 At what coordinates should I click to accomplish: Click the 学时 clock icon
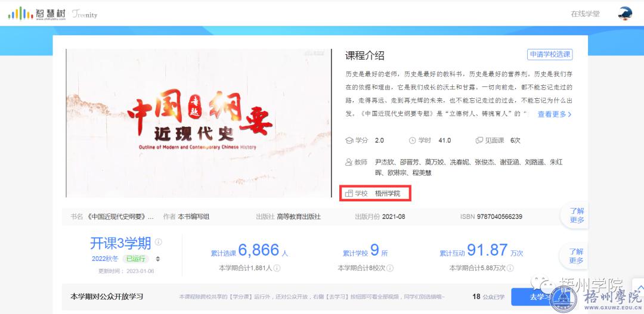coord(412,141)
